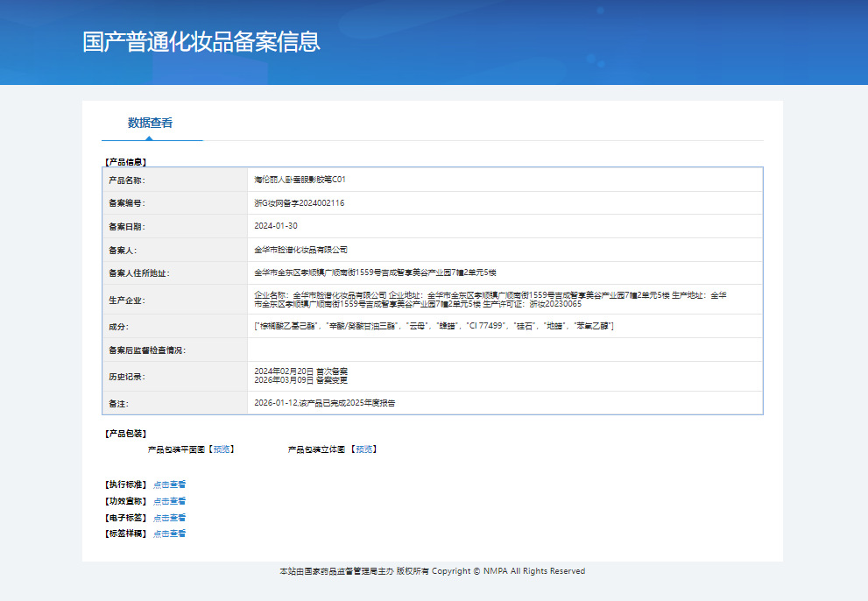Click the 备案日期 row label
The width and height of the screenshot is (868, 601).
[x=127, y=227]
